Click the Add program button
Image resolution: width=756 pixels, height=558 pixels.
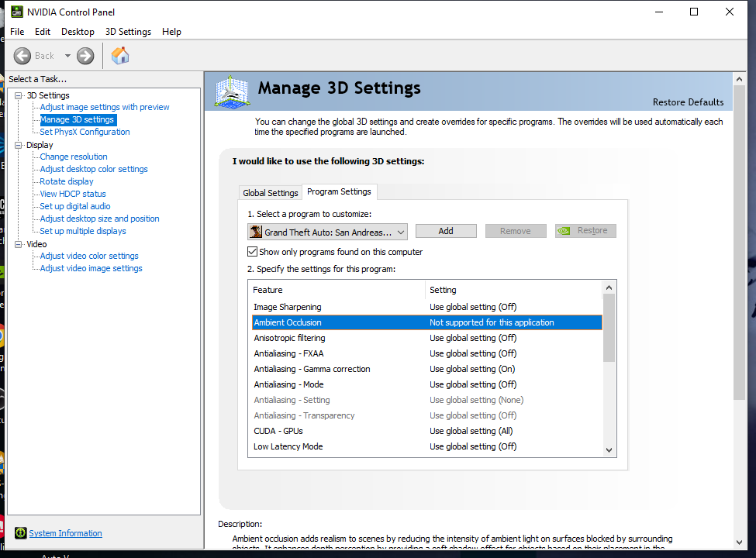[x=446, y=231]
